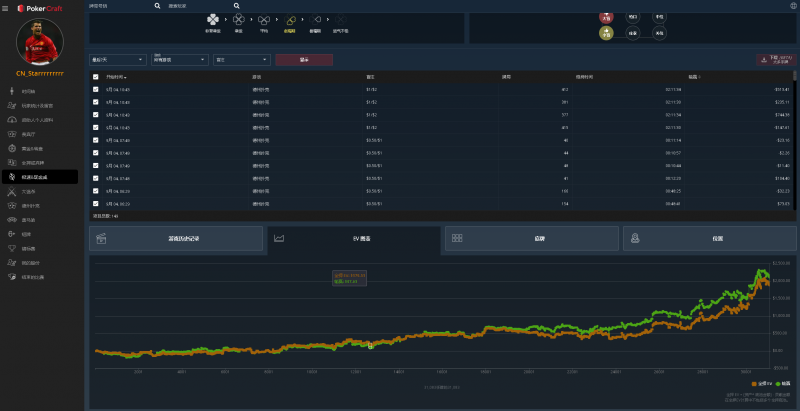Click the player profile avatar picture
Viewport: 800px width, 411px height.
(41, 41)
